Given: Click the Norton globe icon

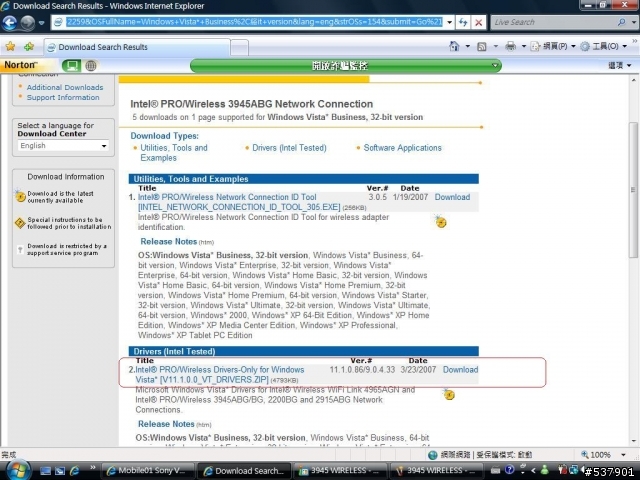Looking at the screenshot, I should [x=91, y=65].
